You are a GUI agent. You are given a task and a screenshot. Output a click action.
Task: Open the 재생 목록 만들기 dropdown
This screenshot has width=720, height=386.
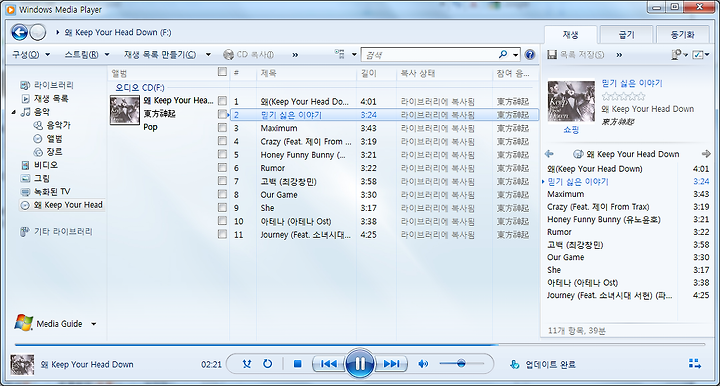167,55
